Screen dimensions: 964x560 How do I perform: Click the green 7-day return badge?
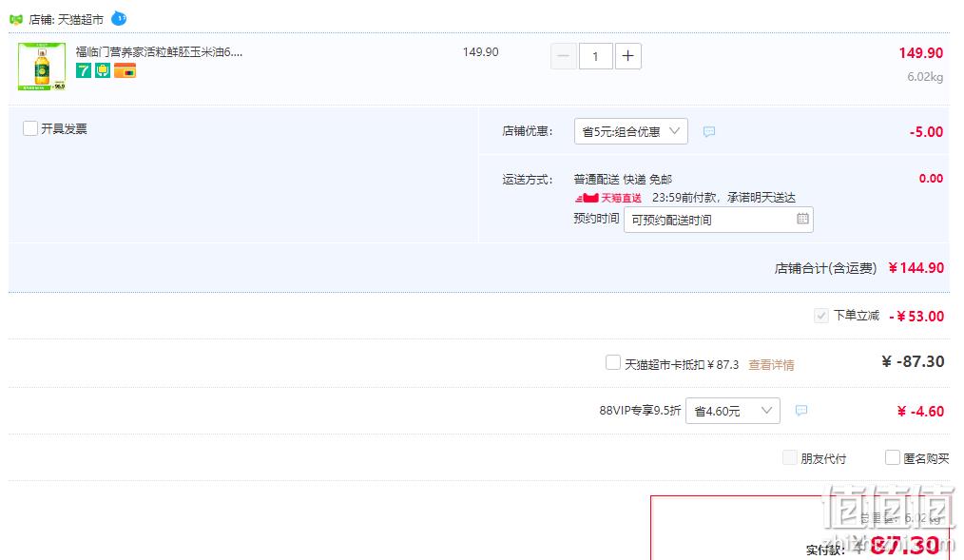pos(83,70)
